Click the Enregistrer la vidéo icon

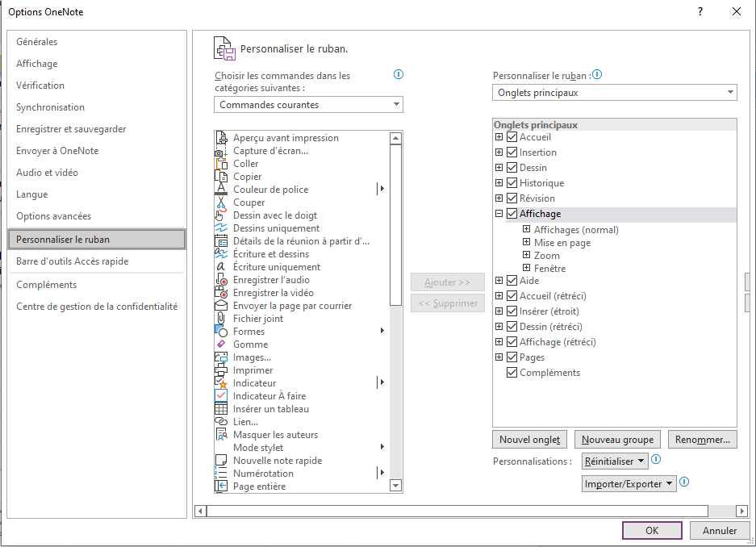pyautogui.click(x=221, y=293)
